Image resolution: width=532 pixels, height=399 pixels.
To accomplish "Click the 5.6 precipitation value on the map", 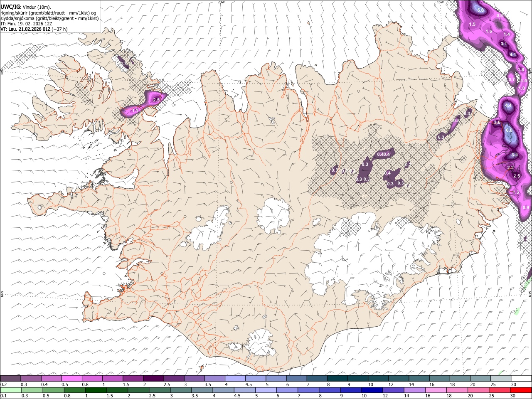I will coord(481,10).
